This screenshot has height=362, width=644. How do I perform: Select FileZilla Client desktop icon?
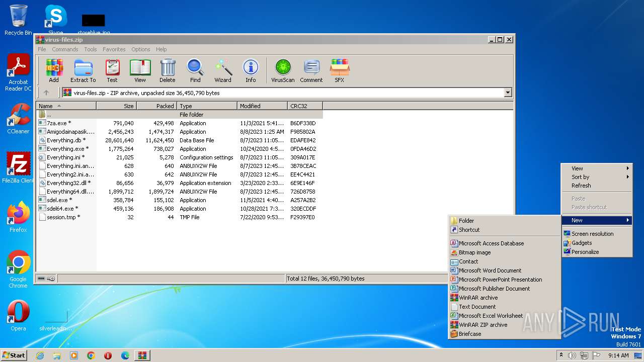click(18, 168)
